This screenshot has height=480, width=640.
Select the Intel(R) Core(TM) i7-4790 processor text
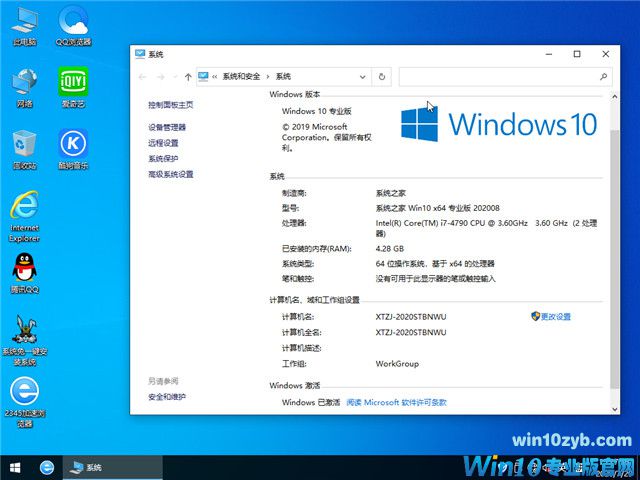(486, 228)
